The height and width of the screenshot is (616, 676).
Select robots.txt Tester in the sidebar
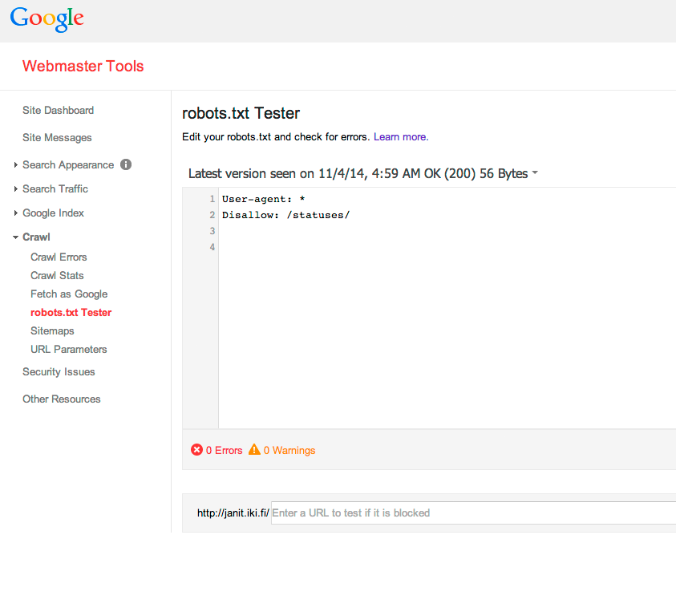click(71, 312)
